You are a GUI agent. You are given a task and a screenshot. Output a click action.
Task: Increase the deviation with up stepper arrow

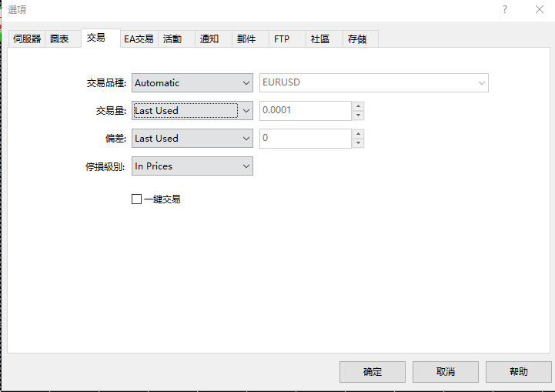358,133
